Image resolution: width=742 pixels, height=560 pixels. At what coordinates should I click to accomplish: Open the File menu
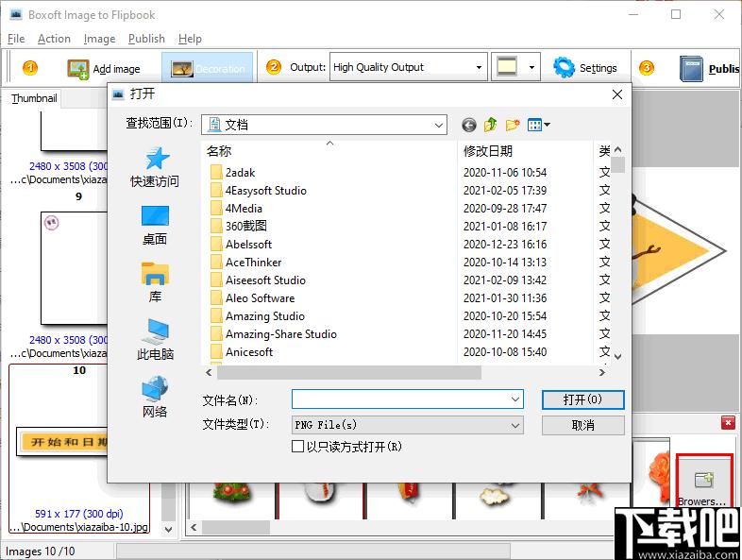[x=16, y=39]
